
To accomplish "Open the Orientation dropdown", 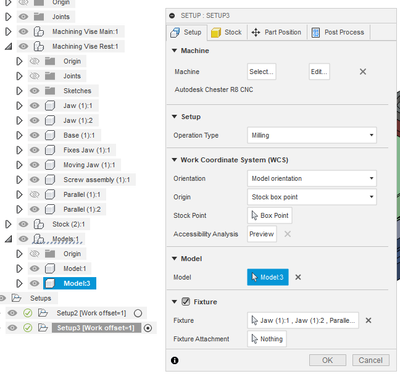I will coord(312,178).
